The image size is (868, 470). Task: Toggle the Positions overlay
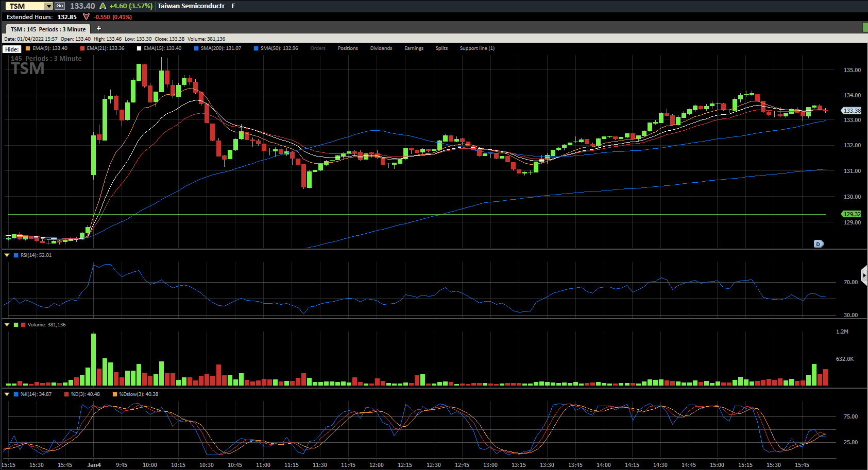point(348,48)
